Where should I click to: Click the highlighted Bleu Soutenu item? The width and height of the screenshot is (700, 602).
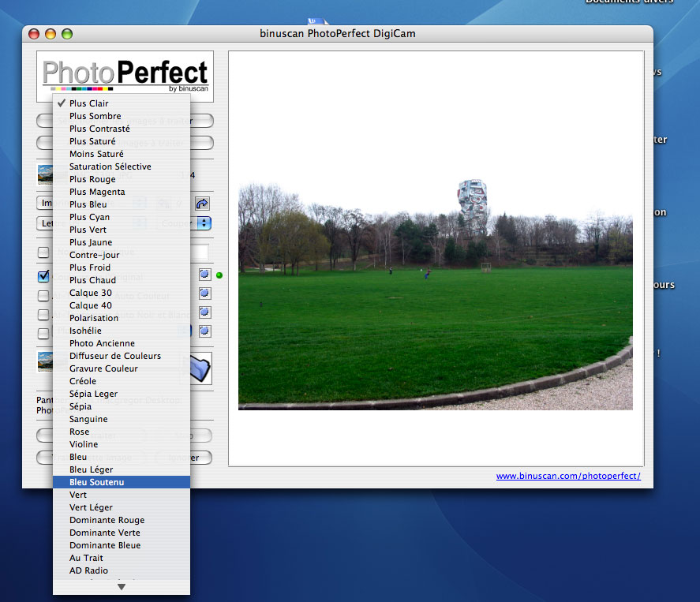point(122,482)
